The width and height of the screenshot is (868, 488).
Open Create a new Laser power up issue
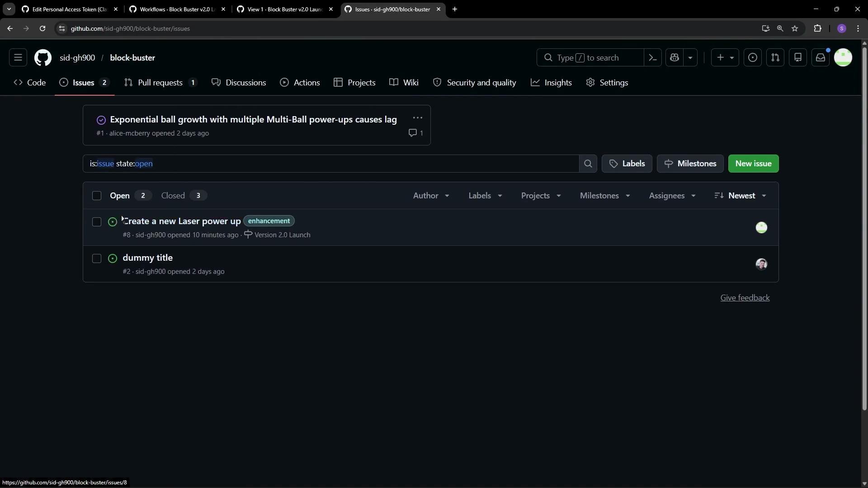point(182,221)
